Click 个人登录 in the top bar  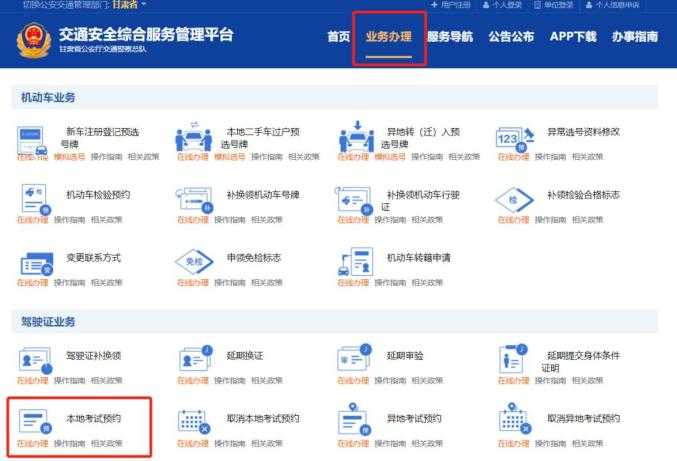tap(502, 5)
